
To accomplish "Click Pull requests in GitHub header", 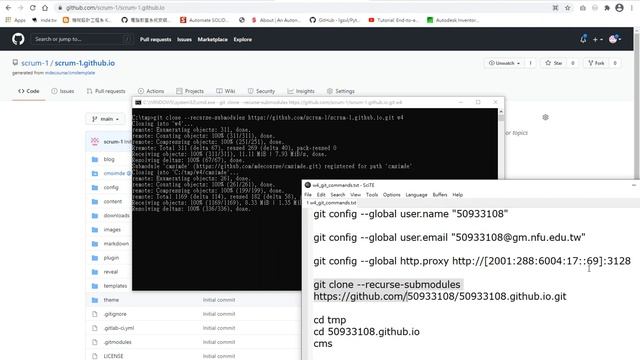I will click(156, 40).
